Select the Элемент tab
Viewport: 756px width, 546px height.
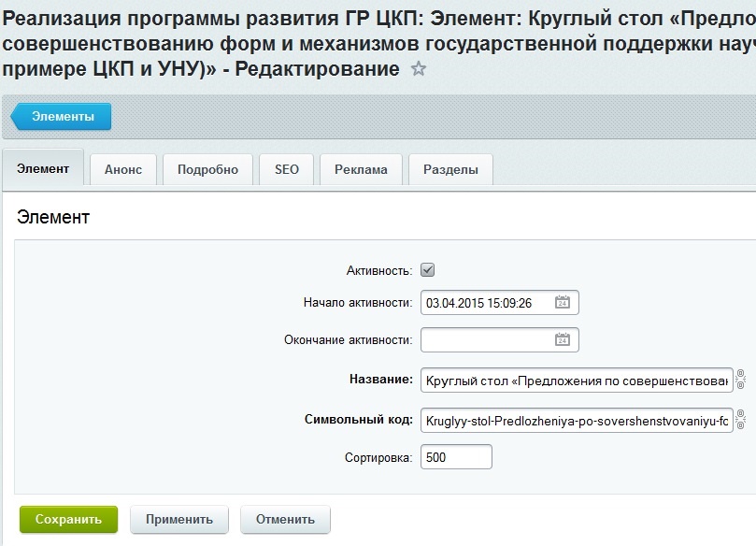click(43, 168)
